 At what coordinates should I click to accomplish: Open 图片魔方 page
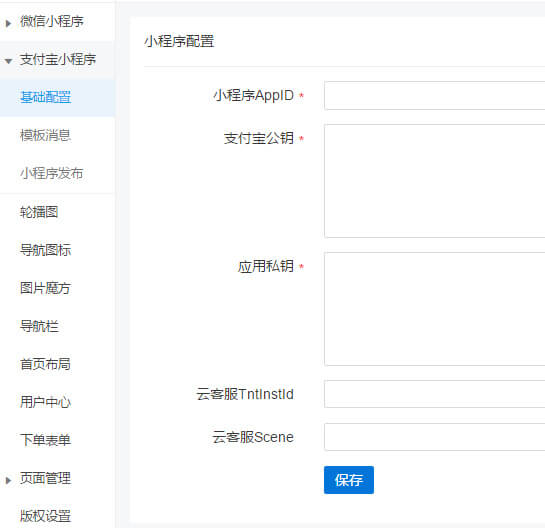pos(45,288)
